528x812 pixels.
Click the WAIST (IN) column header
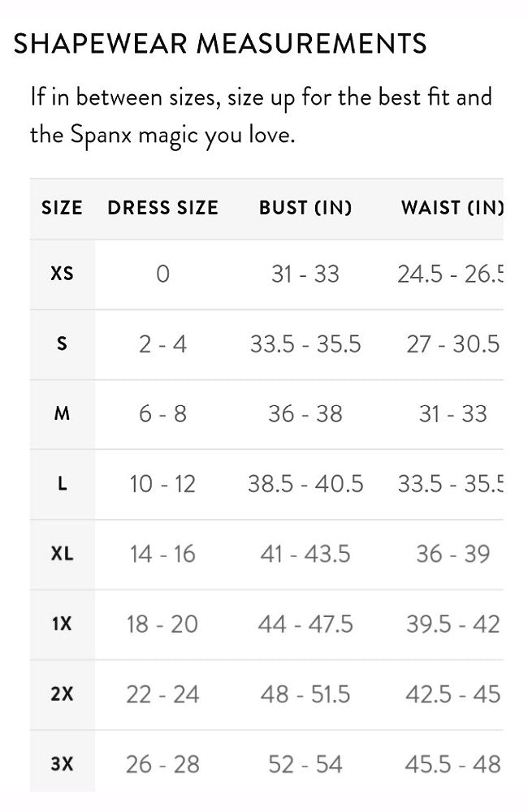coord(452,208)
